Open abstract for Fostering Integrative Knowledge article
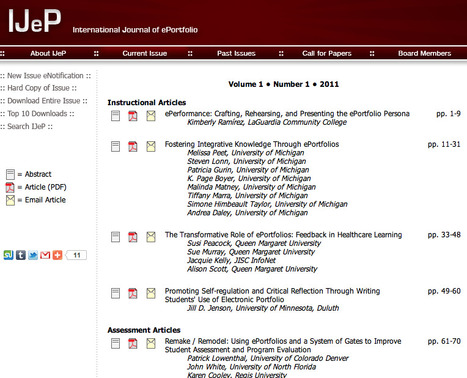This screenshot has width=467, height=378. (x=115, y=146)
